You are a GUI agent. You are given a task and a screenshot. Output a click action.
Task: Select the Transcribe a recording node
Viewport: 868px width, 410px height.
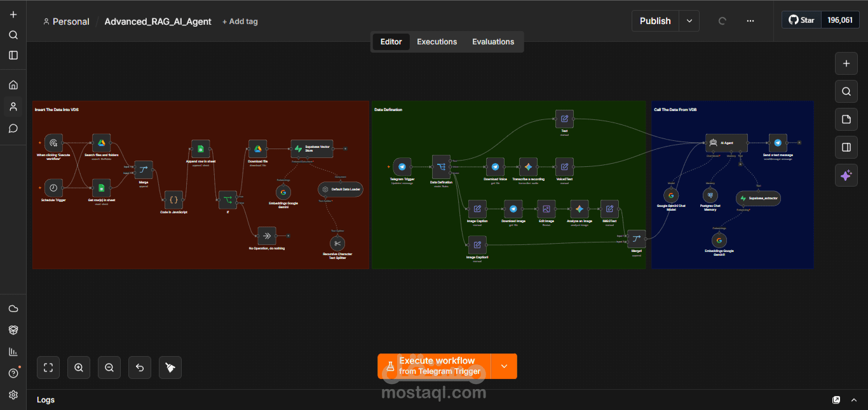pos(528,167)
